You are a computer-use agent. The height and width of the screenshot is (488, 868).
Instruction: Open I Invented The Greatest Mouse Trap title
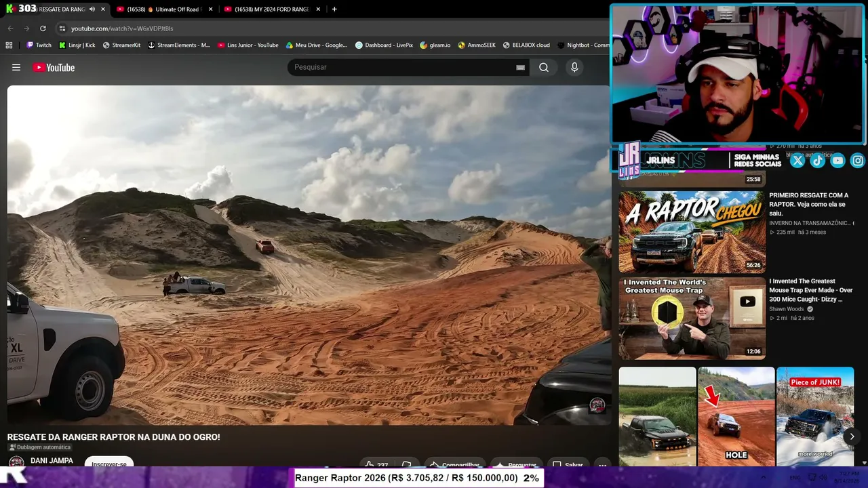point(811,290)
